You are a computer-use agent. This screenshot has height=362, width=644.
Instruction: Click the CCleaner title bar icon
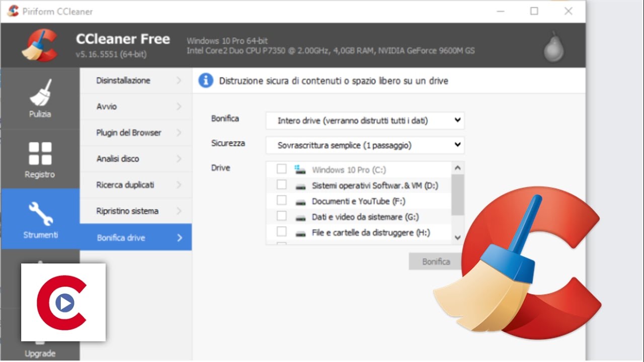coord(13,11)
